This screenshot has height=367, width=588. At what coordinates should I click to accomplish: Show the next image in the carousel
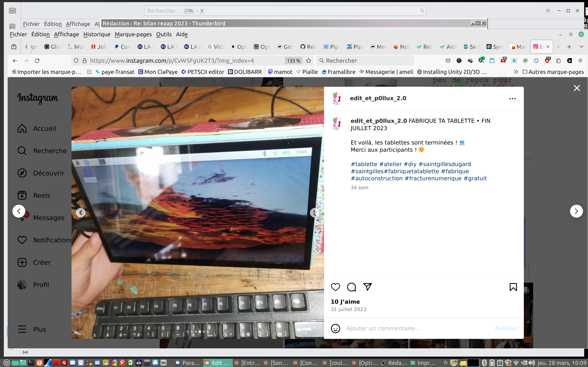(314, 213)
